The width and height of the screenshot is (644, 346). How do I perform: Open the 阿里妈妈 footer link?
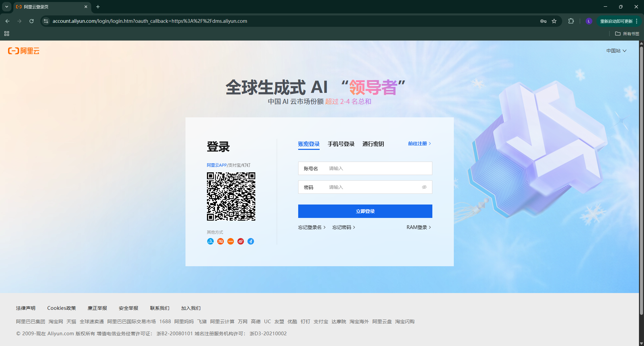pos(184,322)
